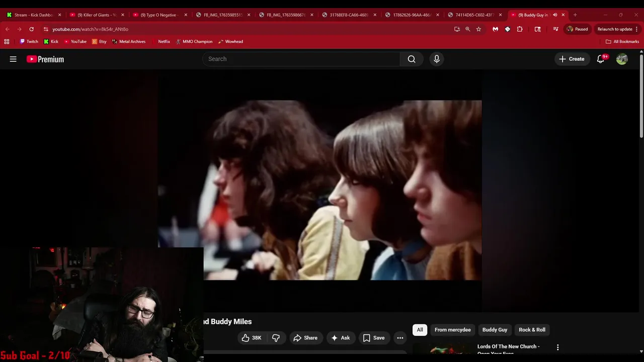Screen dimensions: 644x362
Task: Open the Paused profile menu
Action: [577, 29]
